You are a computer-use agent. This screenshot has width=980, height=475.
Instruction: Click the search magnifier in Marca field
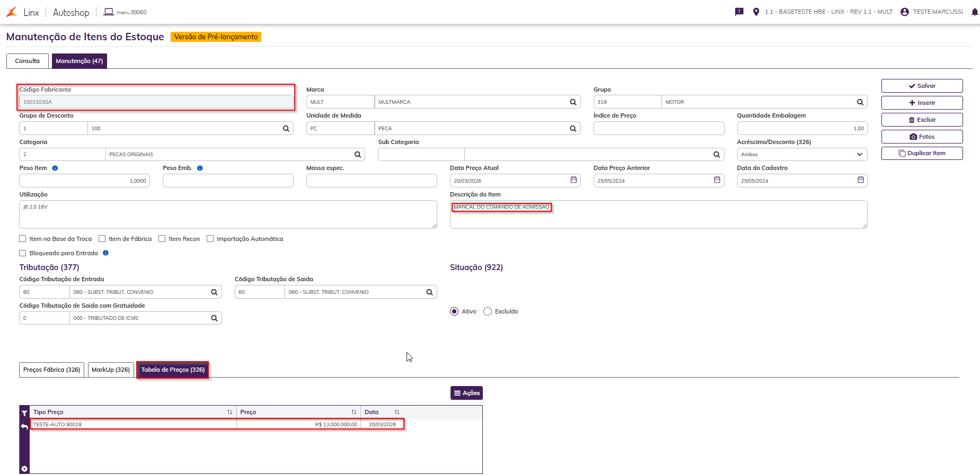(x=573, y=102)
